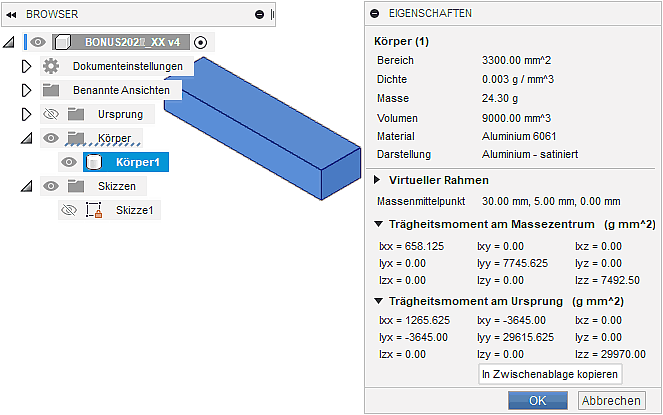The width and height of the screenshot is (663, 415).
Task: Hide Körper1 using its eye icon
Action: (x=69, y=162)
